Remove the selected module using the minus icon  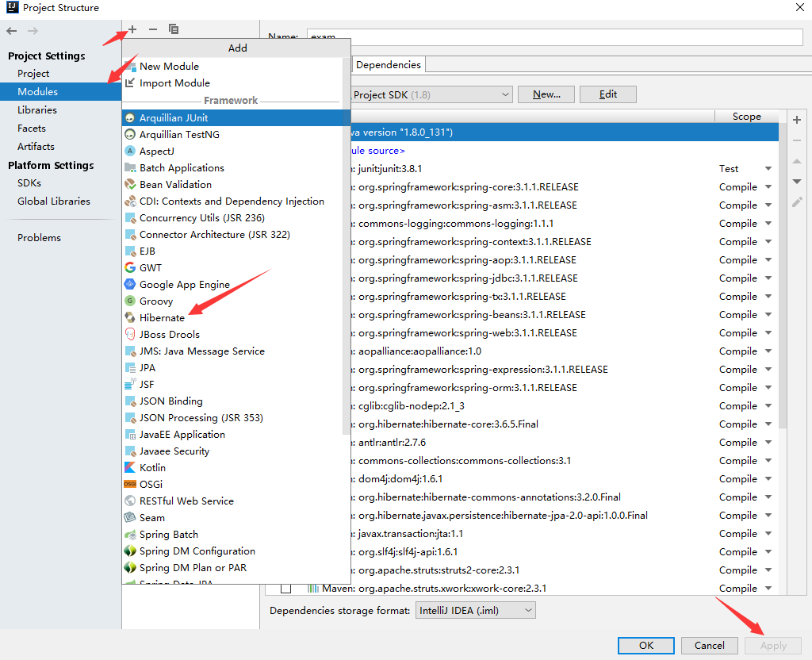pyautogui.click(x=152, y=29)
